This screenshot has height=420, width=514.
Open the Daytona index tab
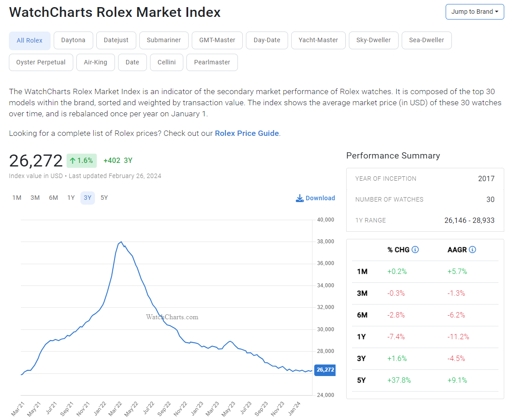73,40
